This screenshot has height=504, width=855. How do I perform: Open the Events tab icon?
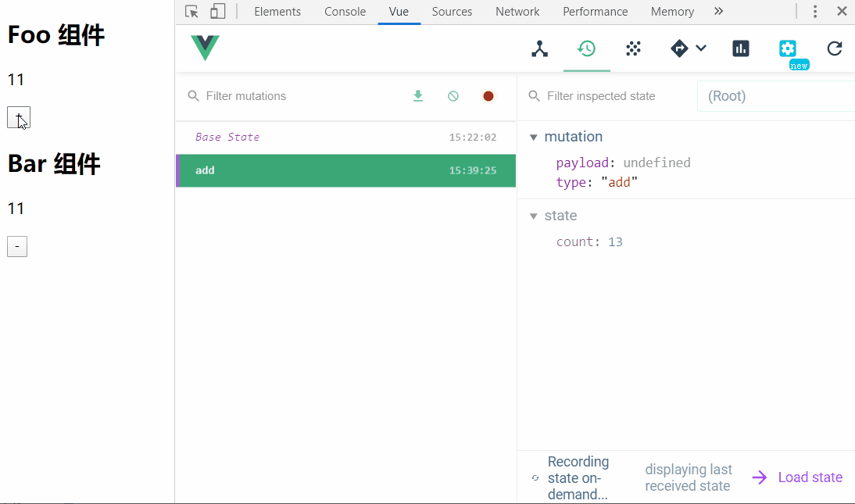click(x=633, y=48)
